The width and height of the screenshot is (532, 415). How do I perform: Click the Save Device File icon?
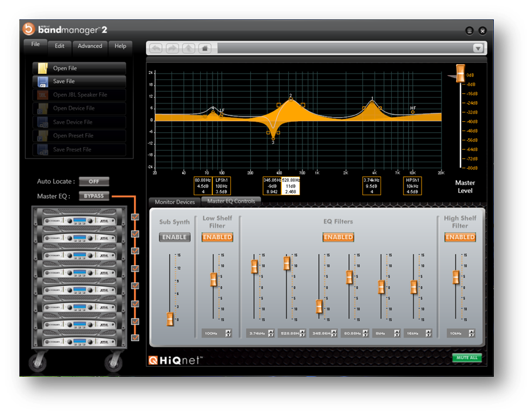click(42, 122)
